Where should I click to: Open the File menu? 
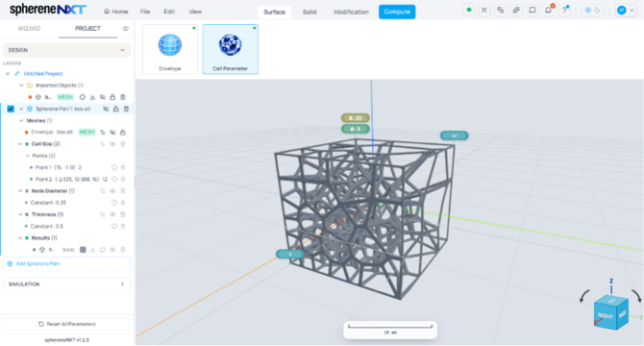(x=145, y=12)
